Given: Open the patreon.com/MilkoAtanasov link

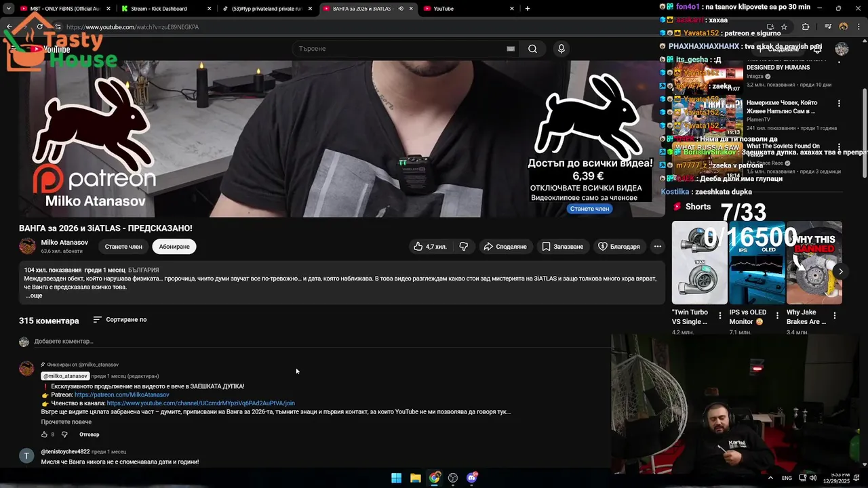Looking at the screenshot, I should click(122, 394).
